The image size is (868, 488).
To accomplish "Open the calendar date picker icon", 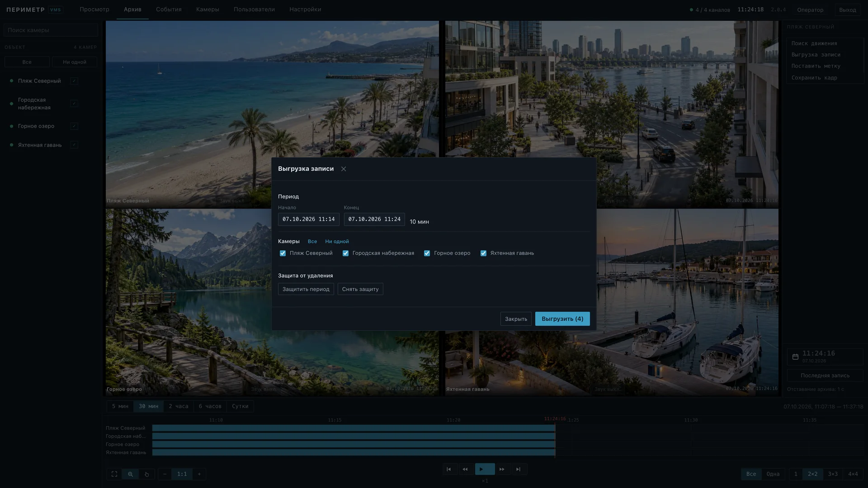I will [x=795, y=357].
